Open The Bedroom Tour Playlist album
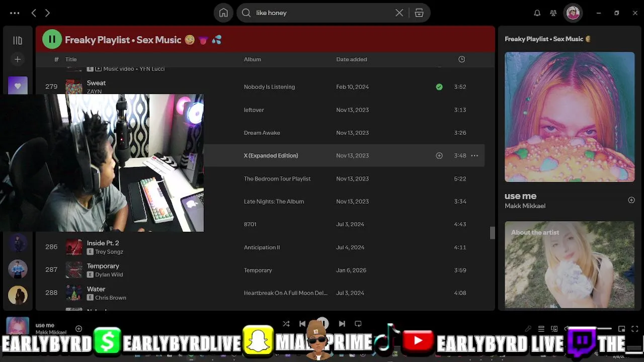The height and width of the screenshot is (362, 644). point(277,178)
